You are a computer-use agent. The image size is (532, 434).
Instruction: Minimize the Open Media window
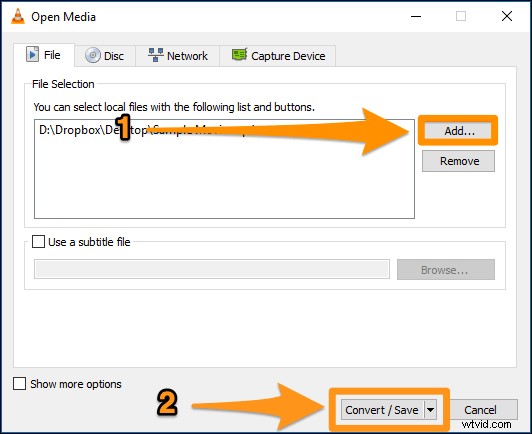(416, 16)
